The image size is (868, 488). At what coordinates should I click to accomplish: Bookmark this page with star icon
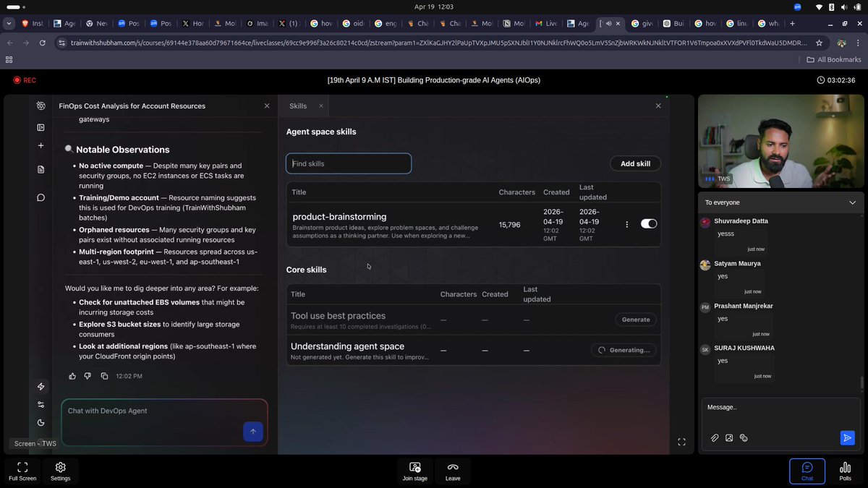click(x=819, y=43)
